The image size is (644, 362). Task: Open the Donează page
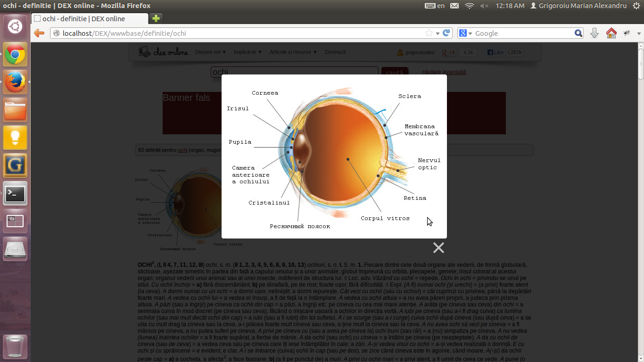click(335, 52)
